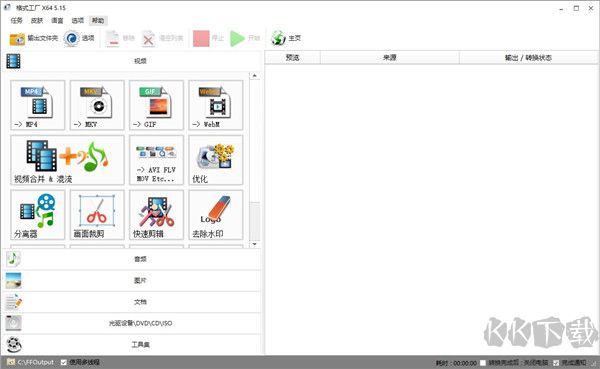Collapse the 视频 video category header

pos(132,61)
